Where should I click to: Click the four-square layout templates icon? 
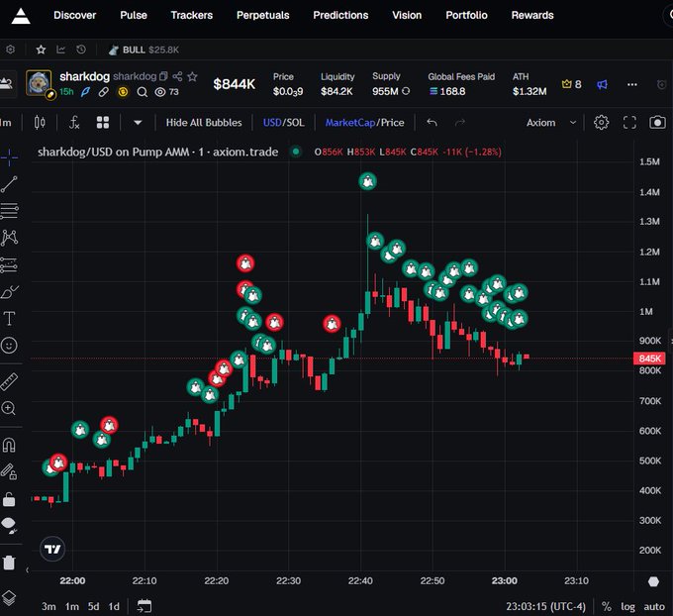tap(103, 123)
